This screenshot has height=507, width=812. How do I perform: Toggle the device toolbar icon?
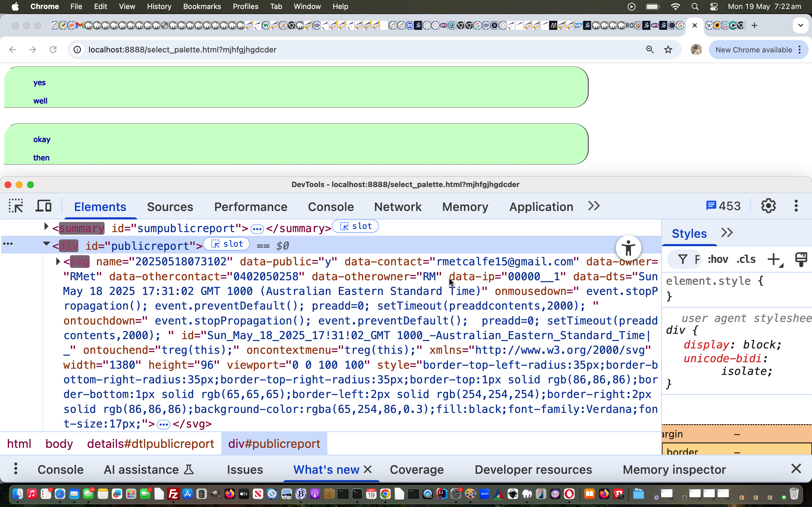click(x=44, y=206)
